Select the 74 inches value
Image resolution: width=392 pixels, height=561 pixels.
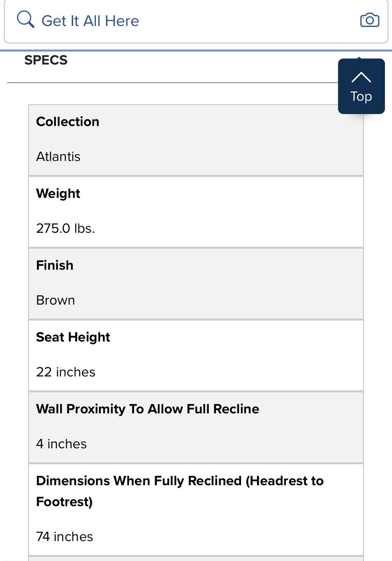pos(65,536)
